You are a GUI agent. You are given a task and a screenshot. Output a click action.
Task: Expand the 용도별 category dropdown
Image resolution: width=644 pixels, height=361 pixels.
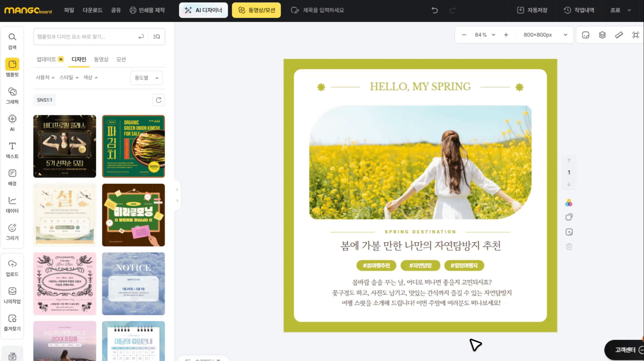[x=146, y=78]
